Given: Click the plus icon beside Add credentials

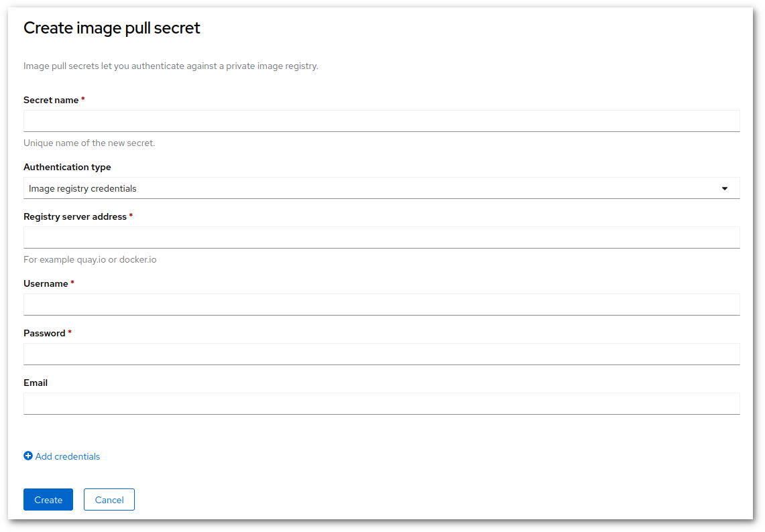Looking at the screenshot, I should 28,456.
